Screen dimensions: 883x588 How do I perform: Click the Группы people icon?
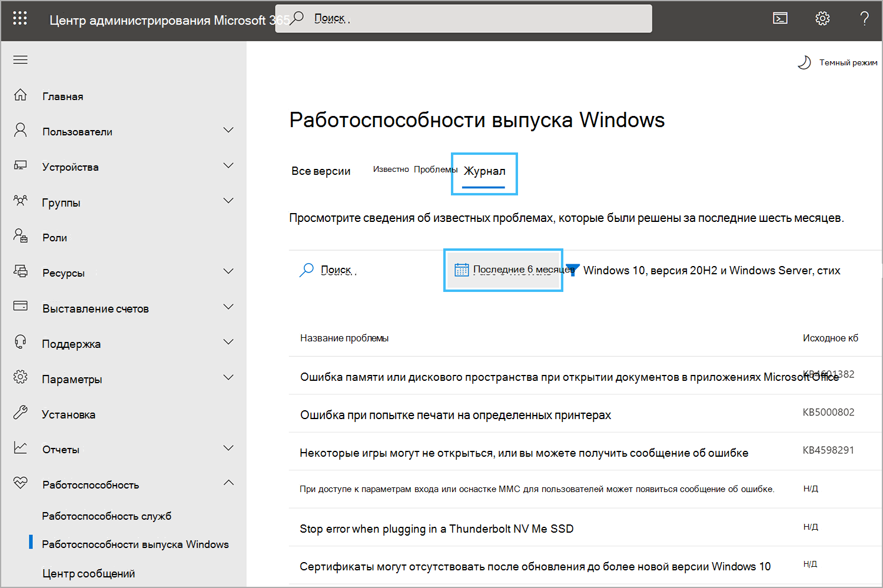pos(21,201)
